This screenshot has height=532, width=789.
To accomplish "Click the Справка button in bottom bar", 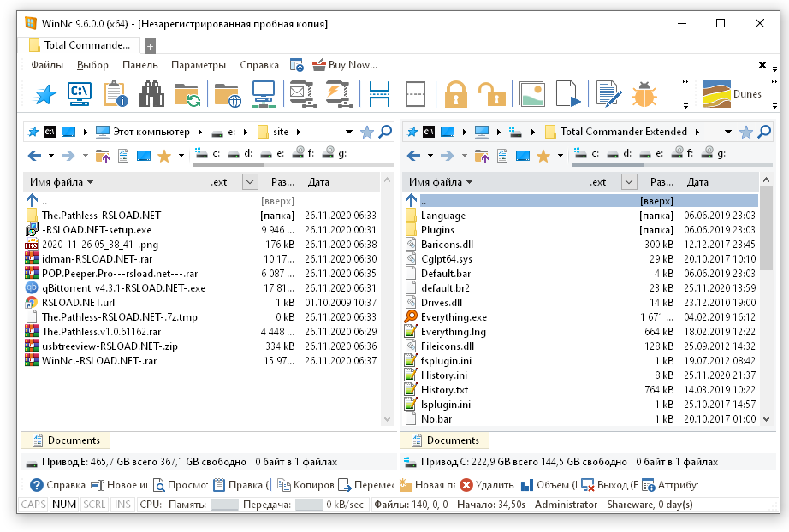I will pos(58,485).
